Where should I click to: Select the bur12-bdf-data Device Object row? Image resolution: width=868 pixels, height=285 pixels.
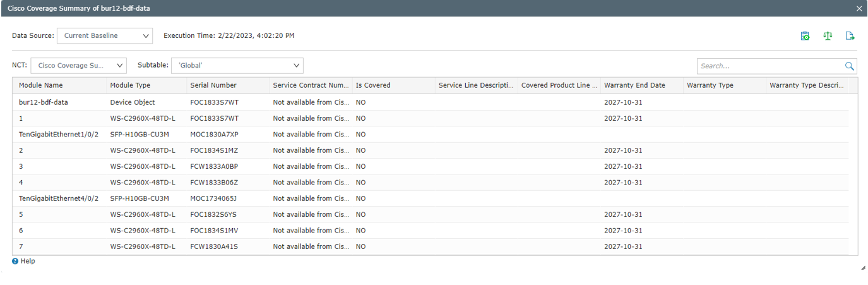(44, 102)
